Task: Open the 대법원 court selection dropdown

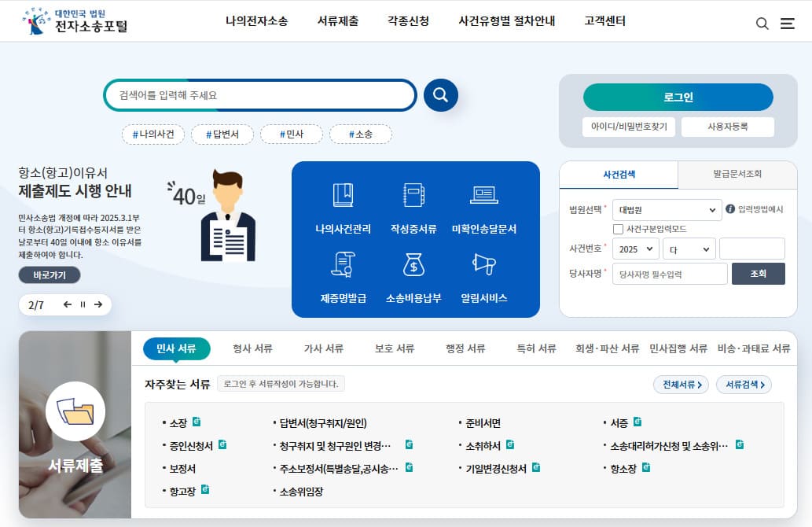Action: 665,210
